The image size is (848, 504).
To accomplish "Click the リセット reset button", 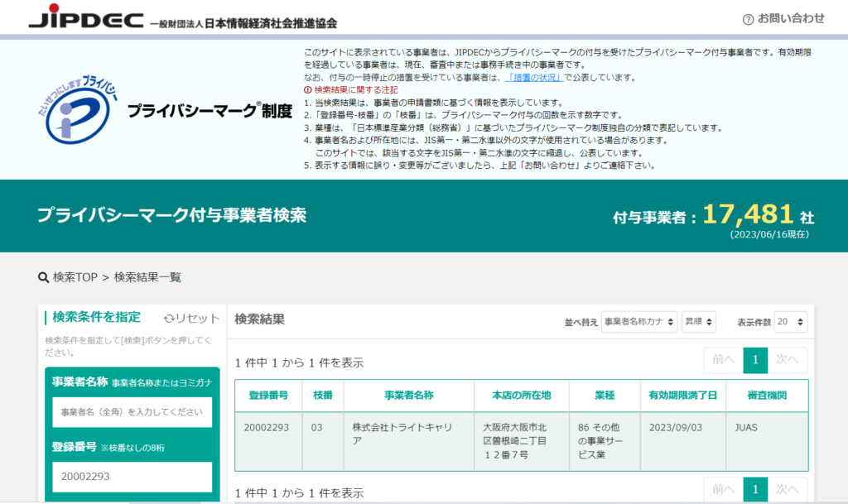I will click(x=191, y=318).
